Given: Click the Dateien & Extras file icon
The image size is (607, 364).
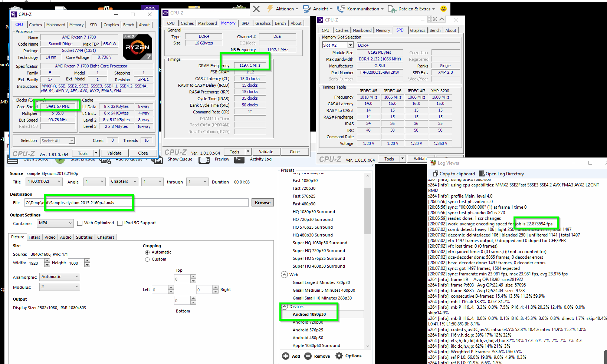Looking at the screenshot, I should pyautogui.click(x=392, y=9).
